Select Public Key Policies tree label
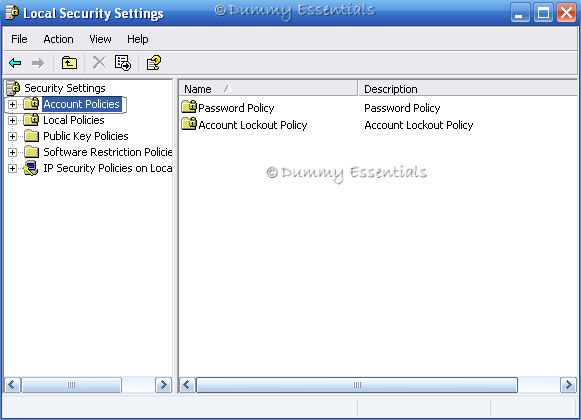Viewport: 581px width, 420px height. [86, 136]
